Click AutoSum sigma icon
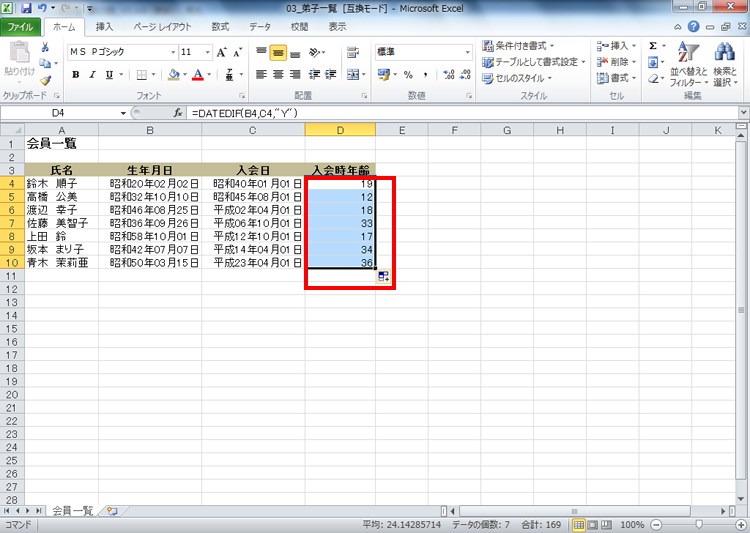 (653, 46)
